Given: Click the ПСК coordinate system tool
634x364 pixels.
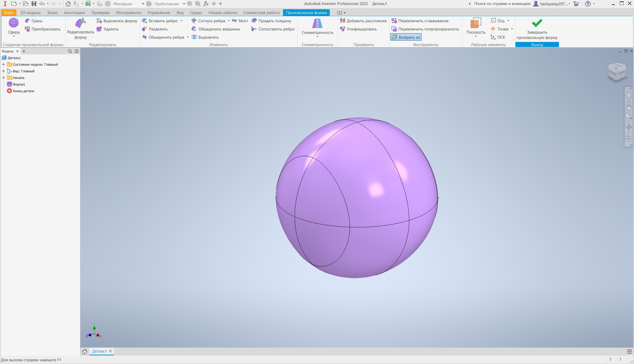Looking at the screenshot, I should tap(498, 37).
